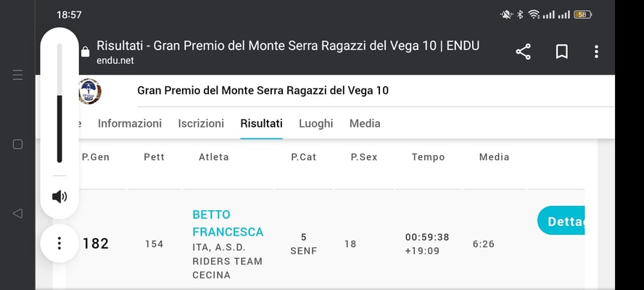Open the Media tab
The image size is (644, 290).
coord(365,123)
